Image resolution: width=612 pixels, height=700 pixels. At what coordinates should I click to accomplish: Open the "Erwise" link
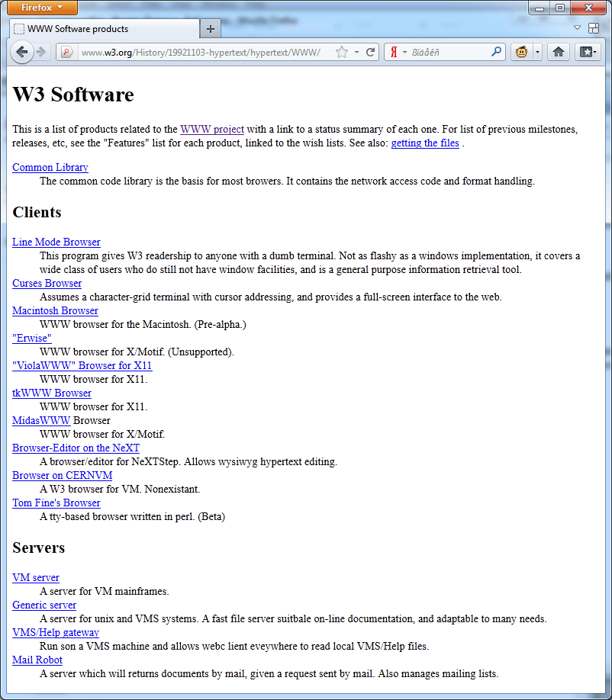pos(32,339)
